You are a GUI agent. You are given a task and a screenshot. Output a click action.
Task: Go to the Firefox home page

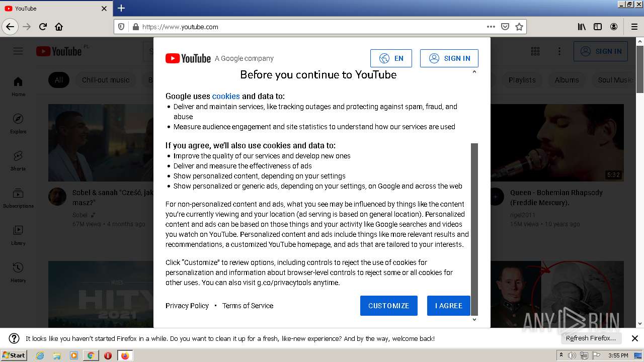59,27
